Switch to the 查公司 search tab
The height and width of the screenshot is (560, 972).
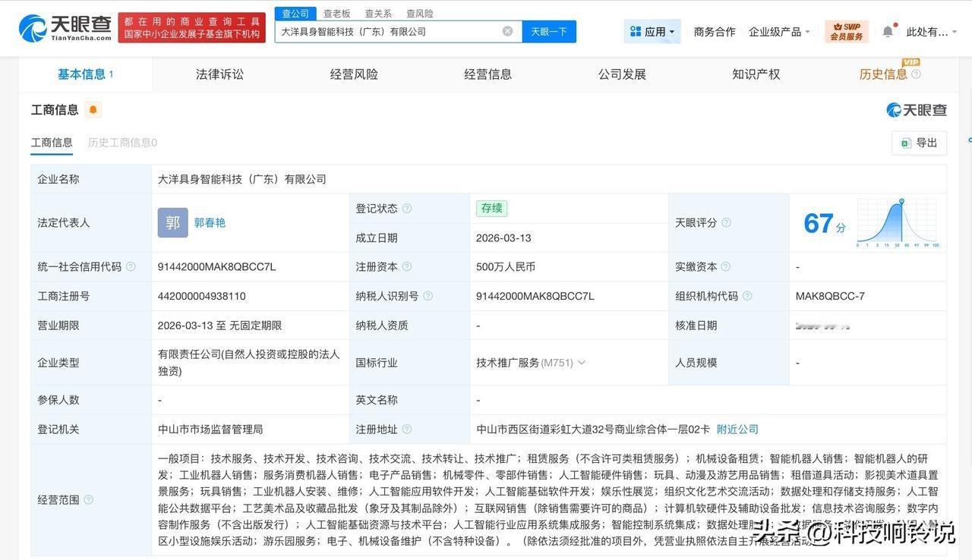pos(295,14)
